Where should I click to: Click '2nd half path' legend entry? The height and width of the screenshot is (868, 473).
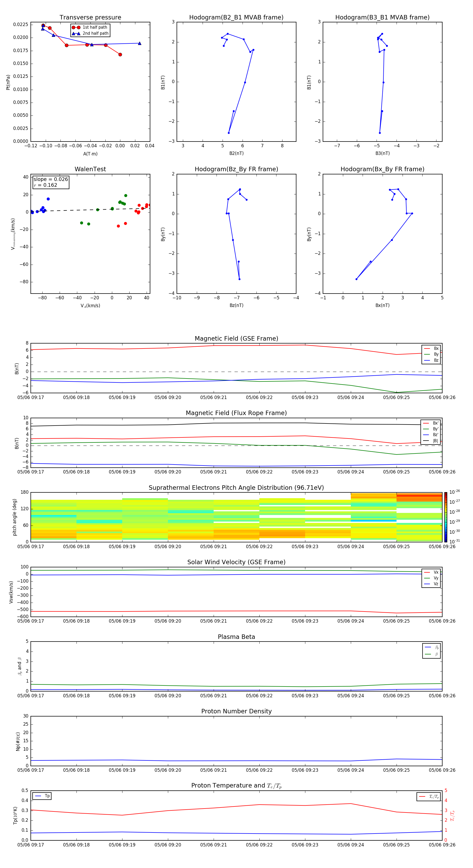pyautogui.click(x=90, y=33)
